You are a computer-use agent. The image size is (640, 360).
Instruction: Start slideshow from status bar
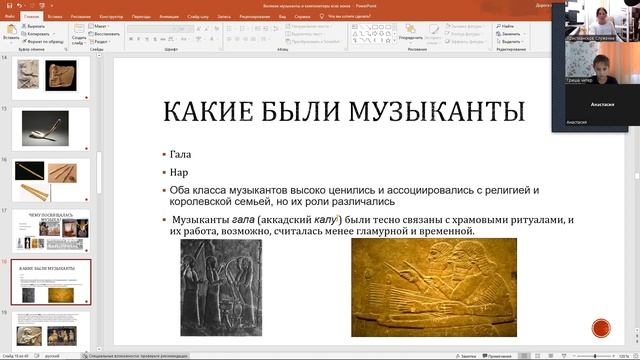click(564, 356)
